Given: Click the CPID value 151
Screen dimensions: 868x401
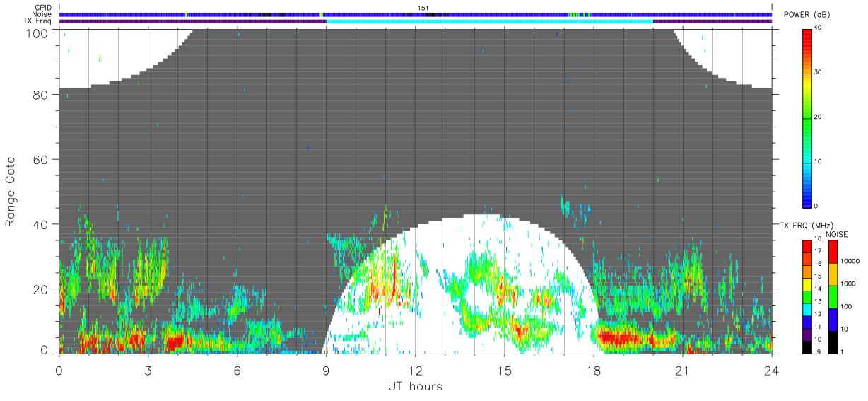Looking at the screenshot, I should 423,8.
